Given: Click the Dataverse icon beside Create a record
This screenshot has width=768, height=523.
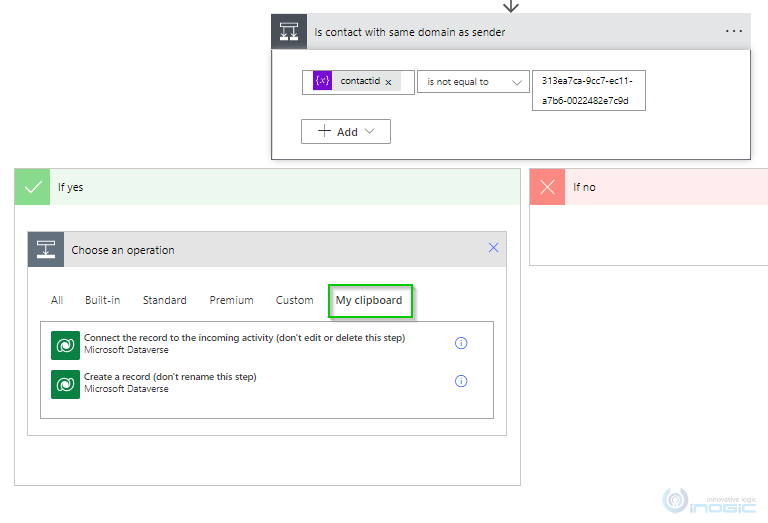Looking at the screenshot, I should point(65,382).
